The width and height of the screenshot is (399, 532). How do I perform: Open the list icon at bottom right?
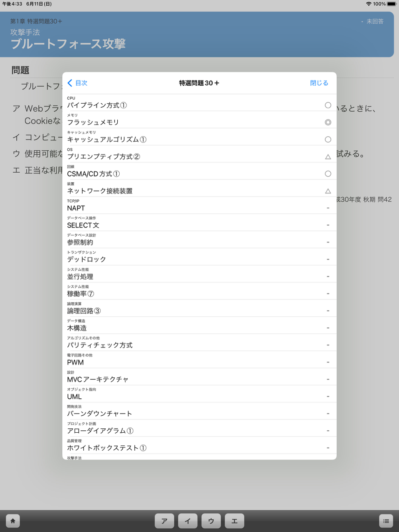(386, 521)
